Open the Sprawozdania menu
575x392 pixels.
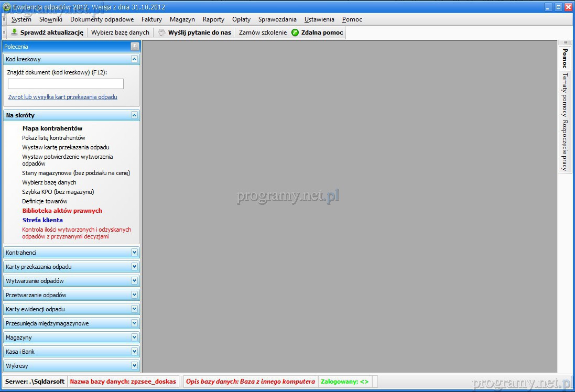[277, 19]
